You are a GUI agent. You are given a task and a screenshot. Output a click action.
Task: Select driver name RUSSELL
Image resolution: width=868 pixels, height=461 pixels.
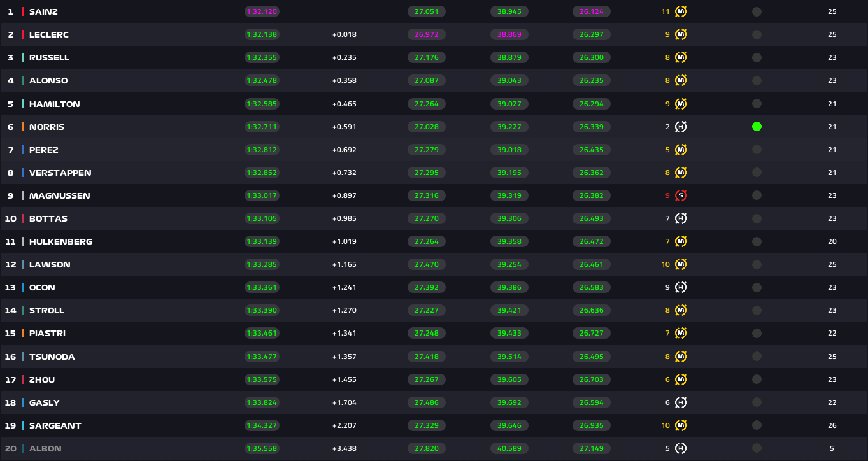(49, 57)
